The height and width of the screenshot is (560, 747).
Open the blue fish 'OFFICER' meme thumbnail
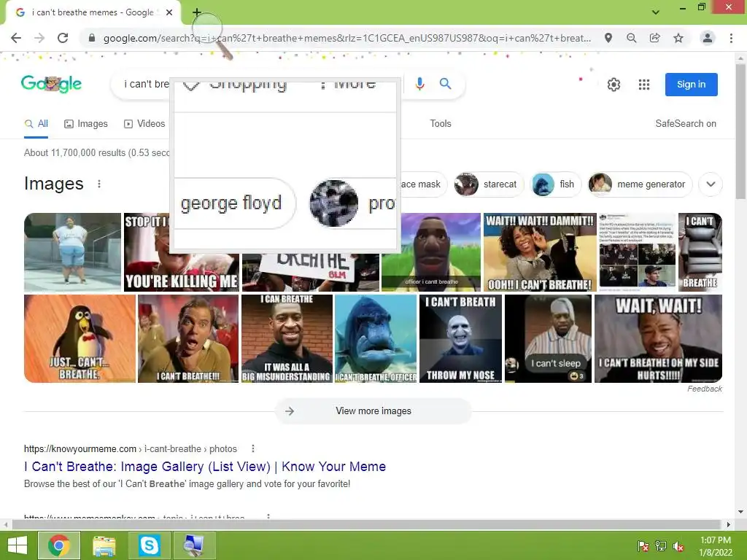click(376, 338)
